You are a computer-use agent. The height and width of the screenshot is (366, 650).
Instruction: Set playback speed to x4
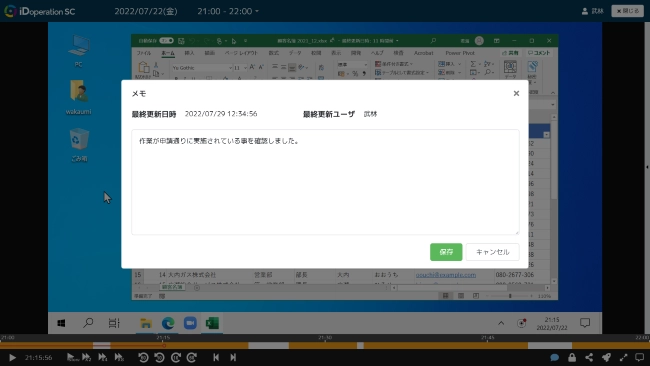click(x=102, y=357)
